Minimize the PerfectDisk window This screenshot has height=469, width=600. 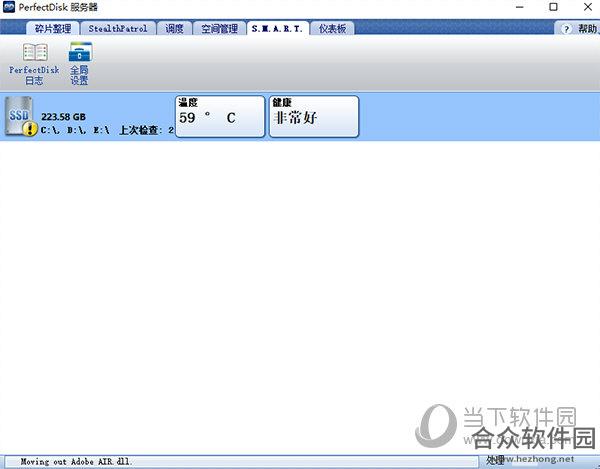(520, 7)
